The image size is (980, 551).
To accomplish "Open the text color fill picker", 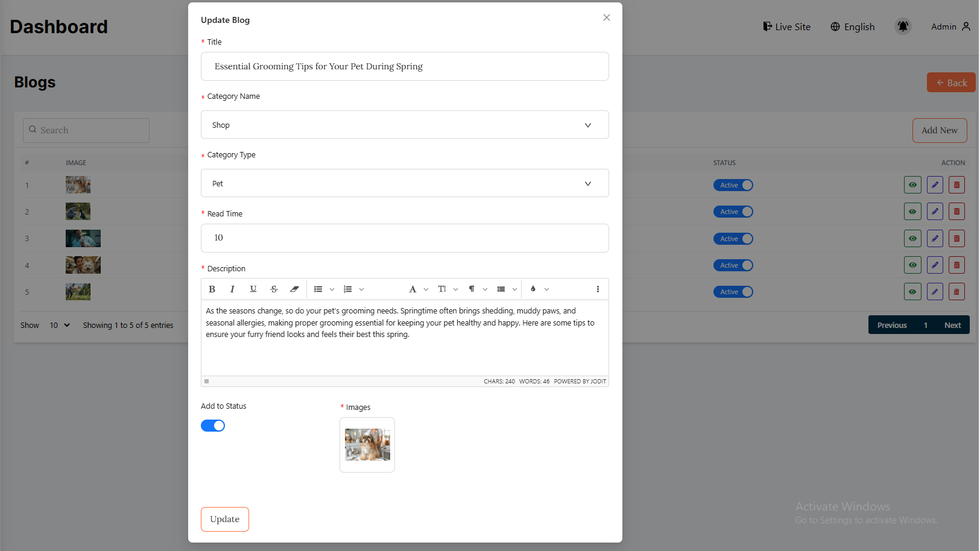I will click(533, 289).
